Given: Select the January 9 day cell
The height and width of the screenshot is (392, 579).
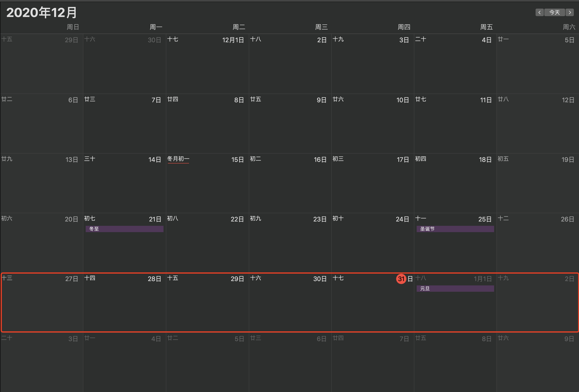Looking at the screenshot, I should [x=537, y=364].
